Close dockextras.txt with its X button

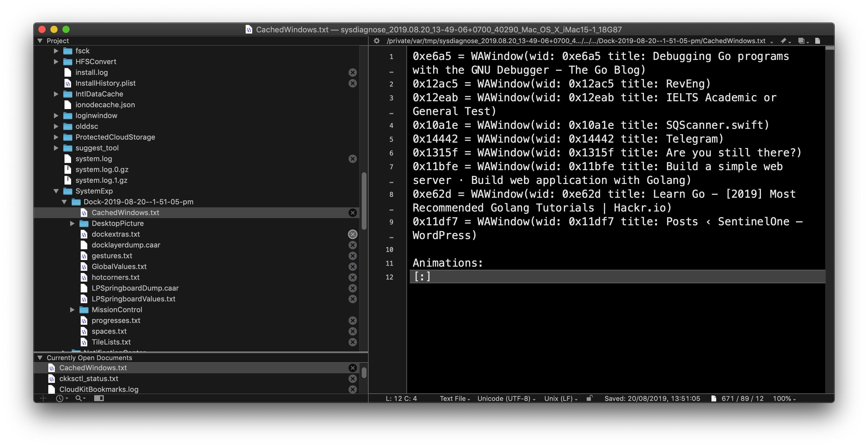tap(352, 234)
